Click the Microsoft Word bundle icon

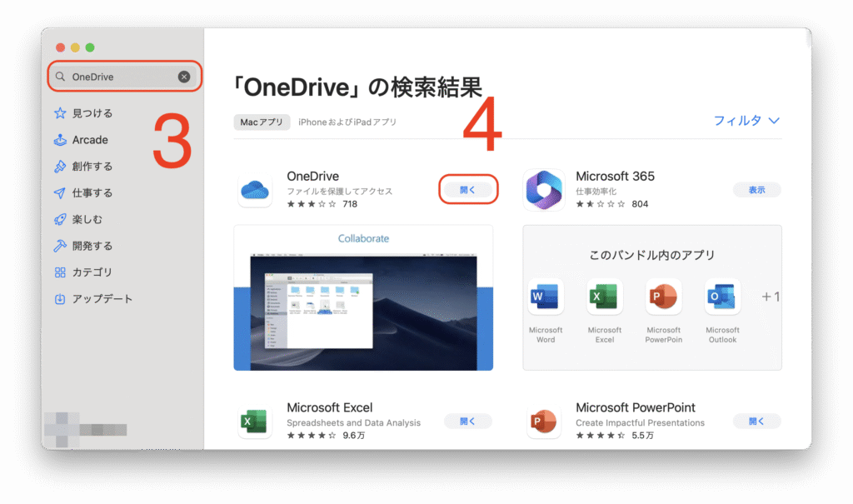tap(545, 297)
